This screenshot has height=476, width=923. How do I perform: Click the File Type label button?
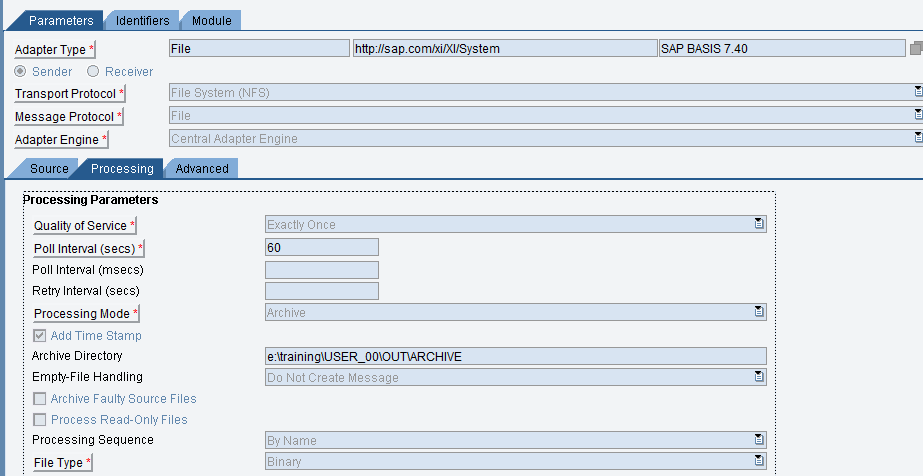click(x=63, y=463)
